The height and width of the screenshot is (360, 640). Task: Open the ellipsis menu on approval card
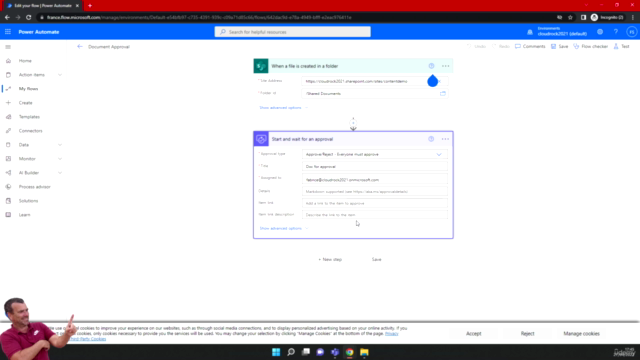tap(445, 139)
